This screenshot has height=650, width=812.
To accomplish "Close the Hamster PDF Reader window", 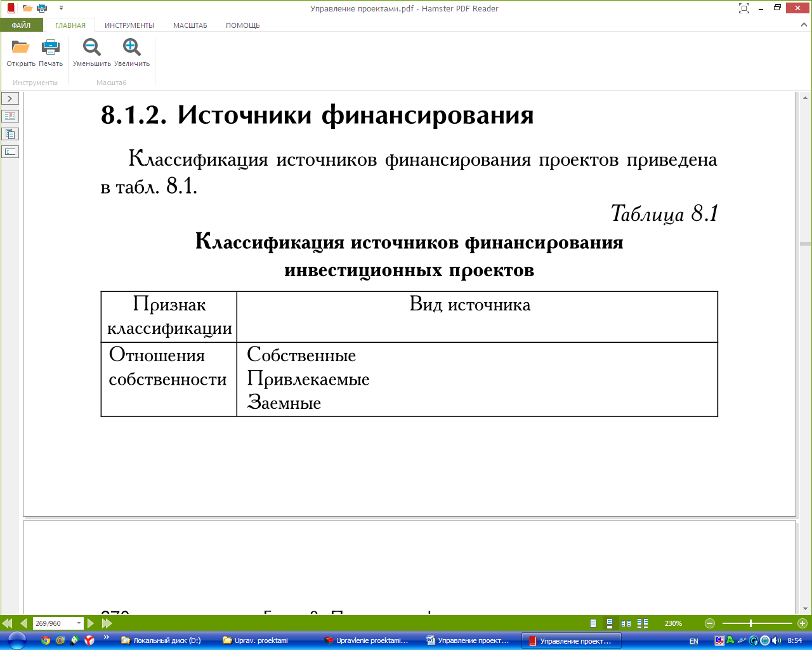I will point(797,8).
